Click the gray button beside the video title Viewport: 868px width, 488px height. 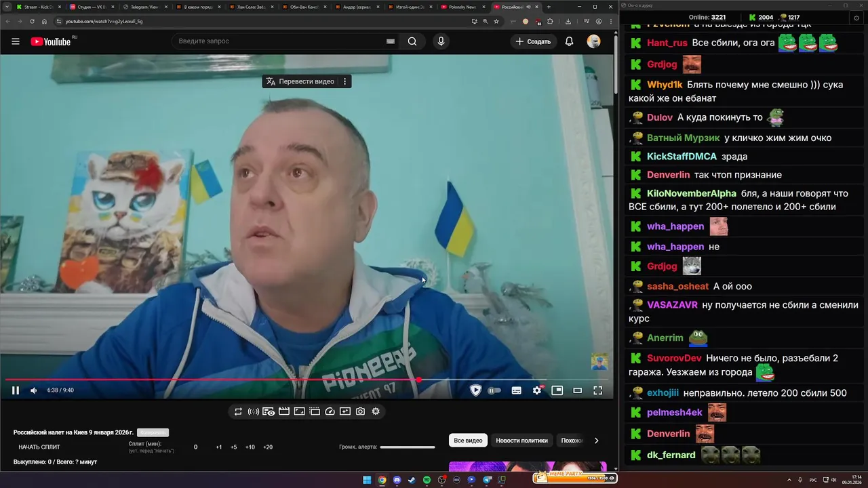click(x=153, y=432)
